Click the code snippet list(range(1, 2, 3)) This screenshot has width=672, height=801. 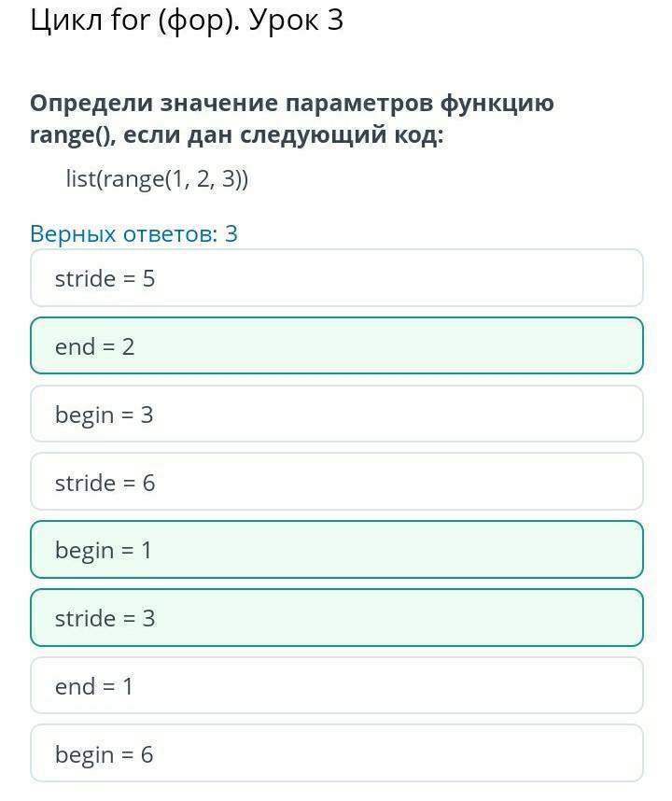pyautogui.click(x=157, y=178)
